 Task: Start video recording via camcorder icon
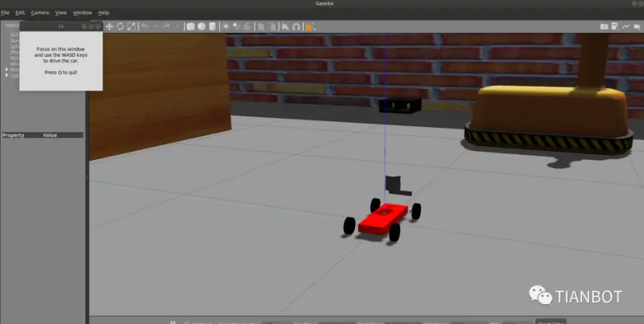637,27
